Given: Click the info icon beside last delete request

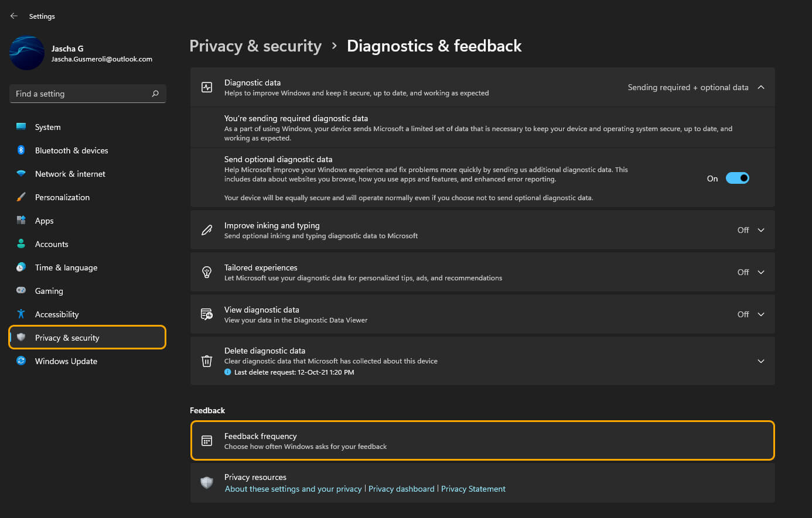Looking at the screenshot, I should point(228,372).
